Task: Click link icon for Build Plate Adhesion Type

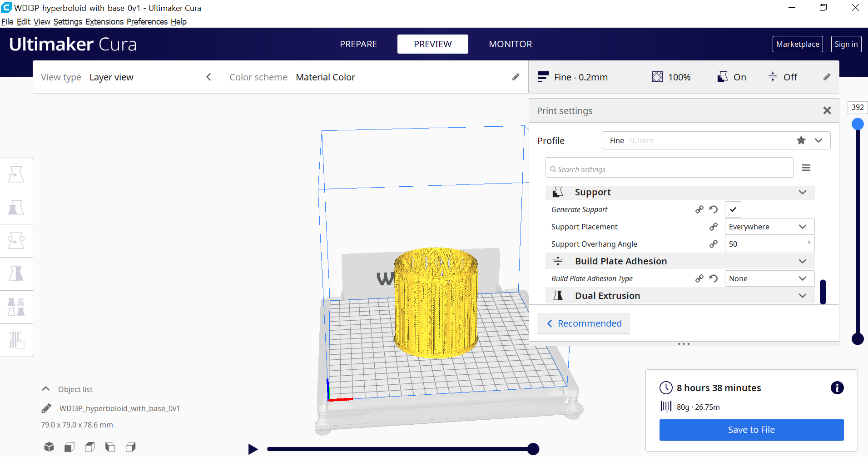Action: coord(699,278)
